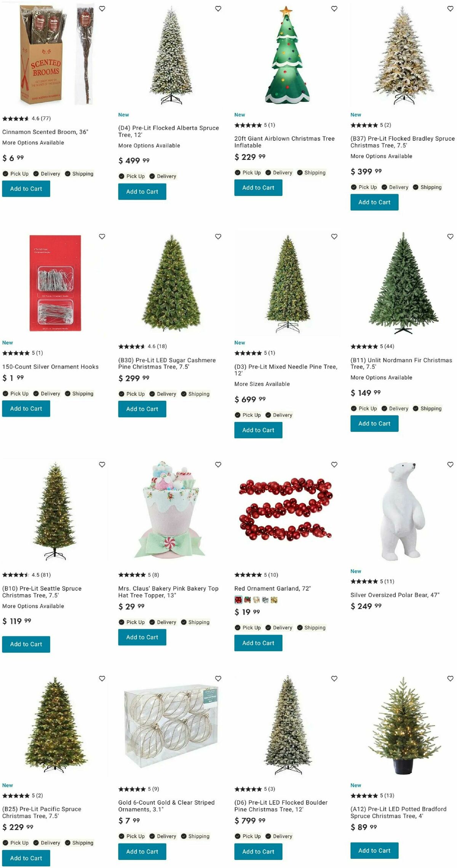This screenshot has height=868, width=457.
Task: Heart the Gold & Clear Striped Ornaments
Action: (x=218, y=678)
